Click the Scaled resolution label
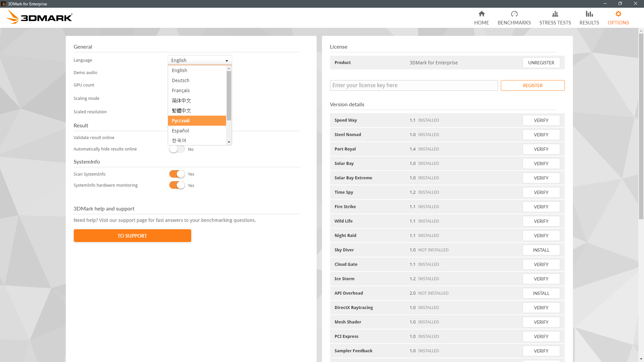 click(x=90, y=112)
